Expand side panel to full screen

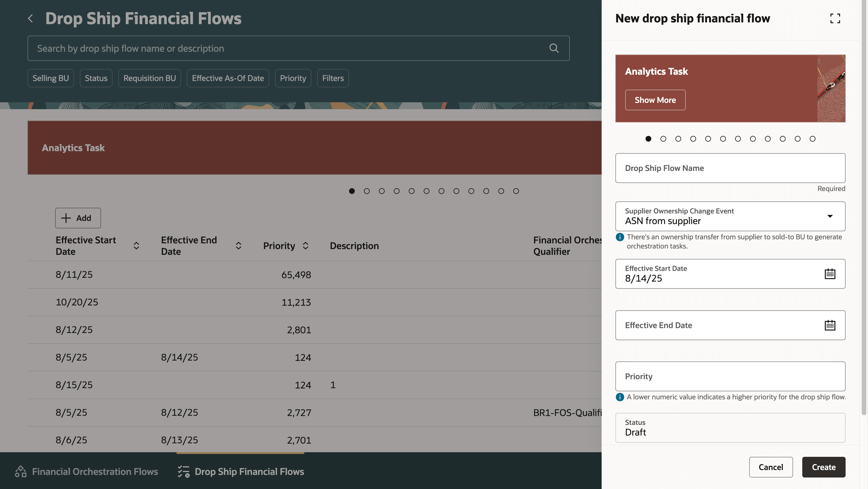(x=835, y=18)
